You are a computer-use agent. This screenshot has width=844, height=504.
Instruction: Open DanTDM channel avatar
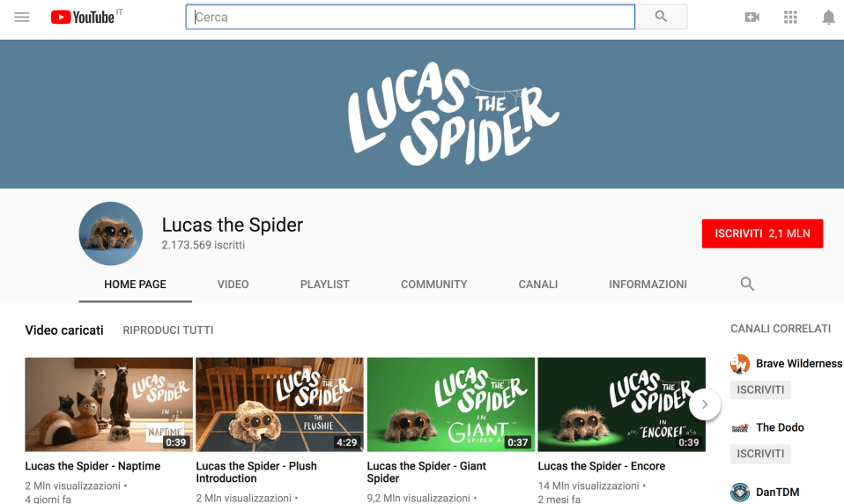pos(740,493)
